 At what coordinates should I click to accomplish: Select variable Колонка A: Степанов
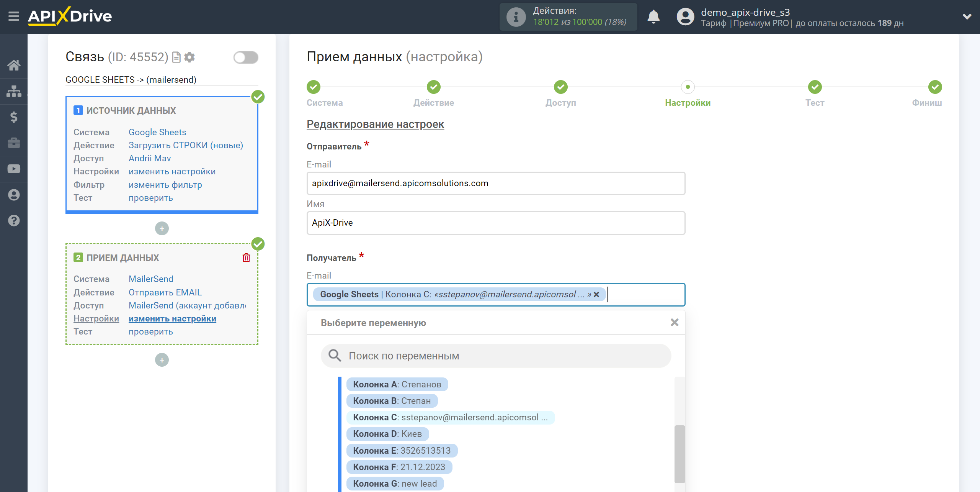pos(397,384)
